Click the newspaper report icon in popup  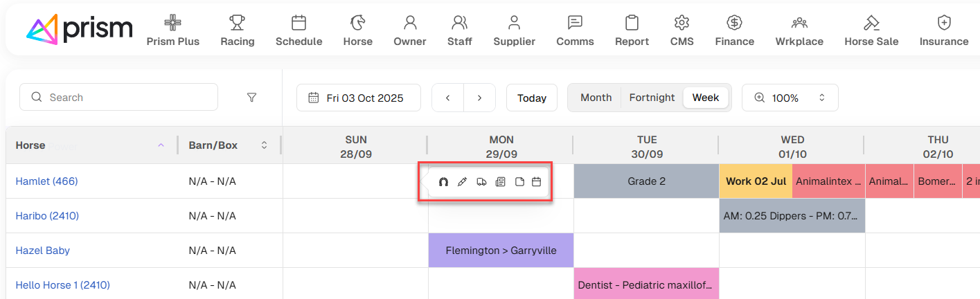point(500,182)
